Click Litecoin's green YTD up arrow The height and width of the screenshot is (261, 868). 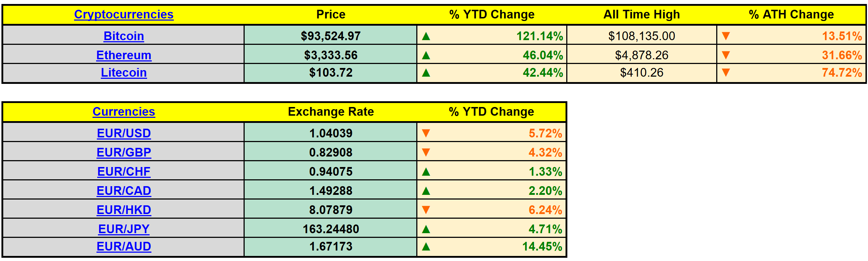(426, 73)
